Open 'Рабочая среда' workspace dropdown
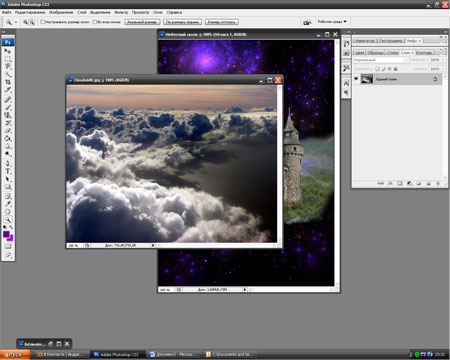This screenshot has height=360, width=450. point(332,22)
